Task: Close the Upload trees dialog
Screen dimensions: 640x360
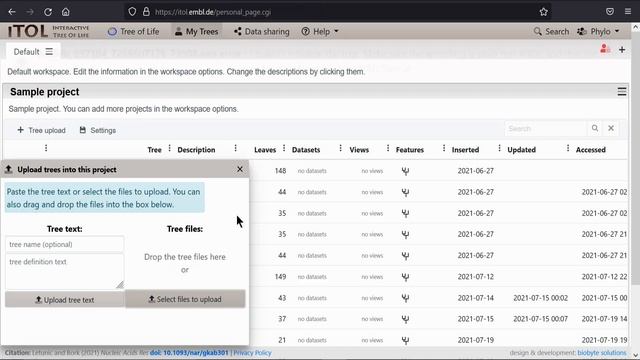Action: [x=240, y=169]
